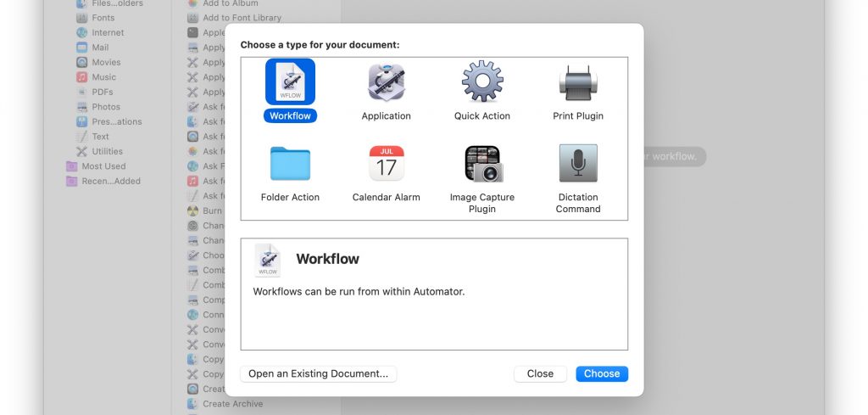Select the Dictation Command microphone icon
Image resolution: width=868 pixels, height=415 pixels.
click(x=578, y=164)
